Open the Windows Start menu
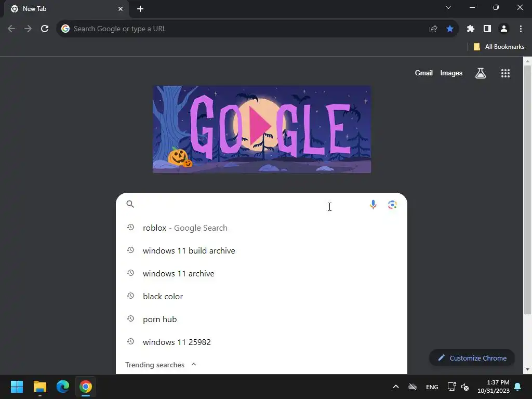 17,387
